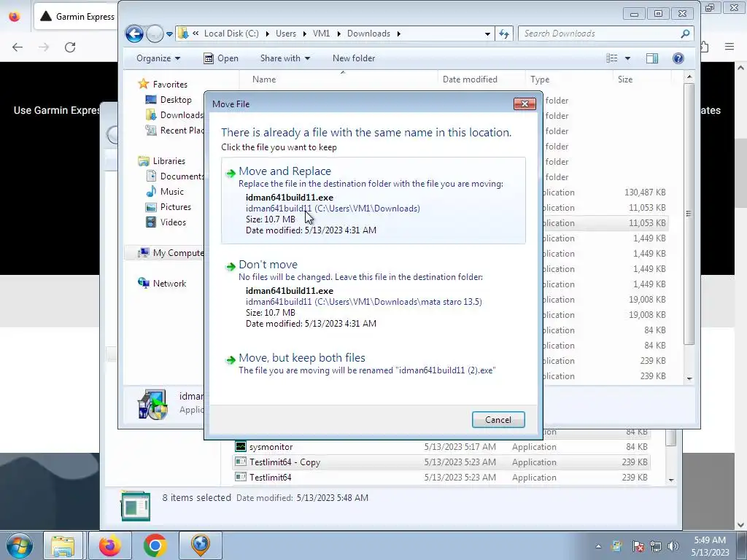Show hidden system tray icons

[x=598, y=546]
